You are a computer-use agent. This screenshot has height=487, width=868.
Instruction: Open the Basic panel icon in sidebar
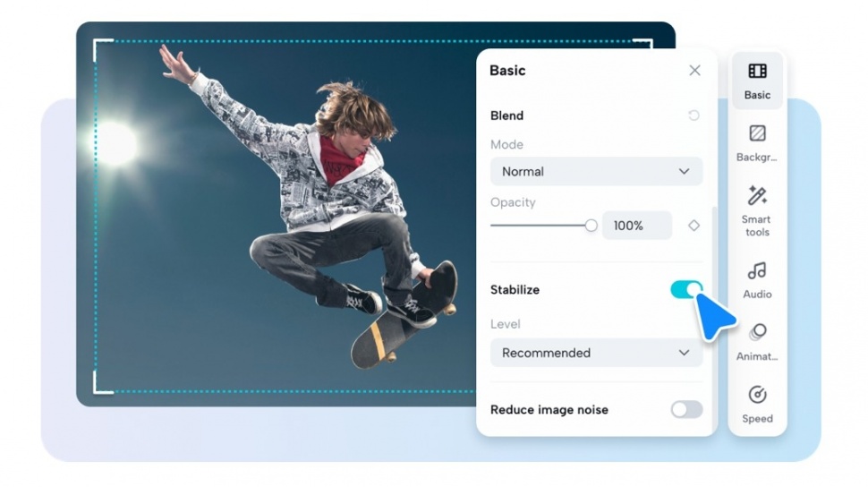click(x=757, y=71)
